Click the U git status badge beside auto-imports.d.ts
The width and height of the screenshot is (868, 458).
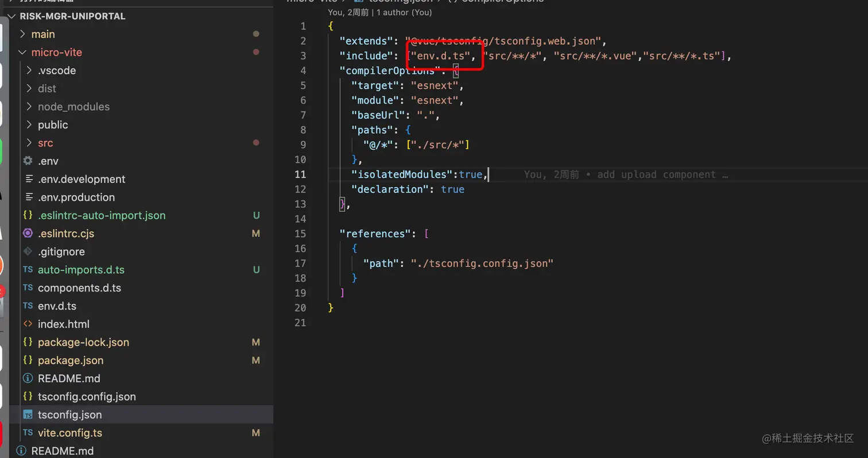[256, 270]
